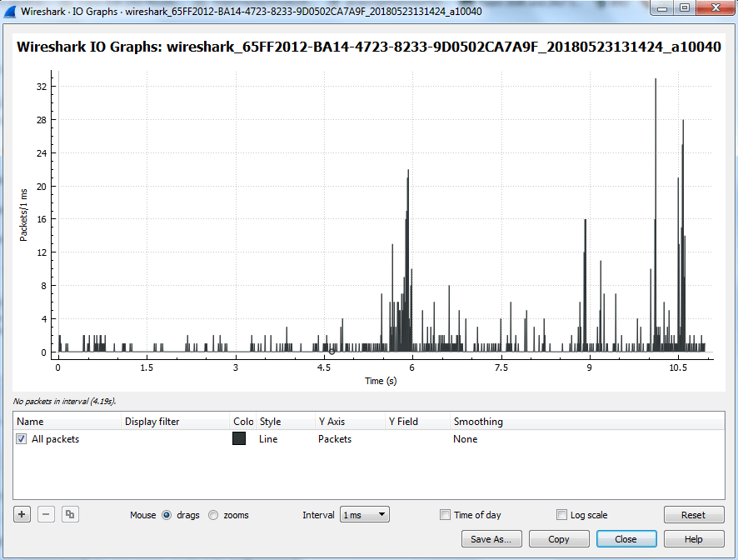Screen dimensions: 738x560
Task: Click the Style column header
Action: click(x=285, y=422)
